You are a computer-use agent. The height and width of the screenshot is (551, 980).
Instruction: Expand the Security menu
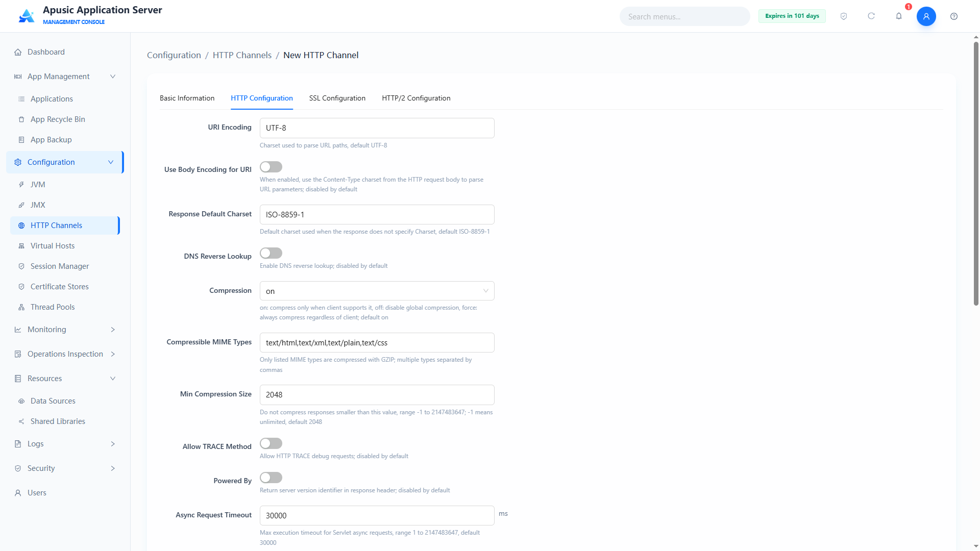click(x=113, y=468)
